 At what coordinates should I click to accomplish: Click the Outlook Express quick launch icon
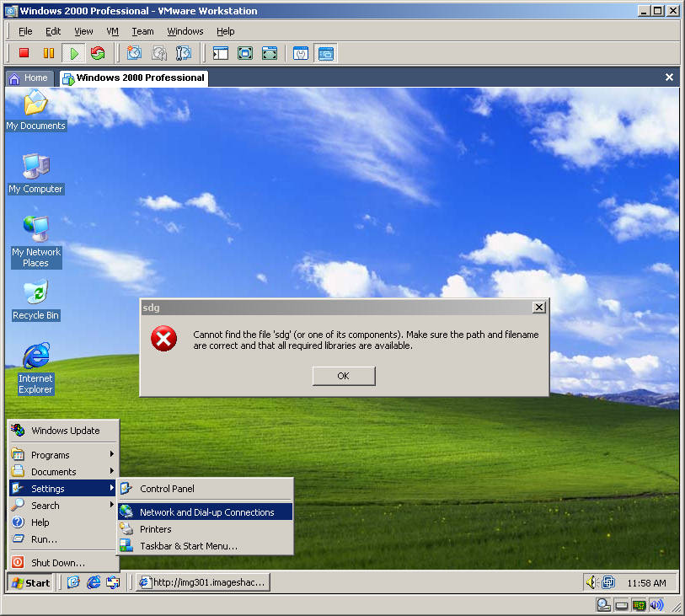coord(113,582)
